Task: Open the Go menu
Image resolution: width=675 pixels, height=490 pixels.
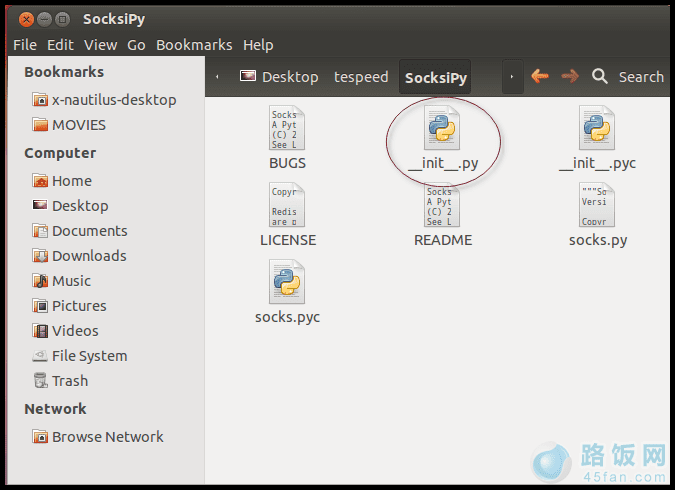Action: pos(136,45)
